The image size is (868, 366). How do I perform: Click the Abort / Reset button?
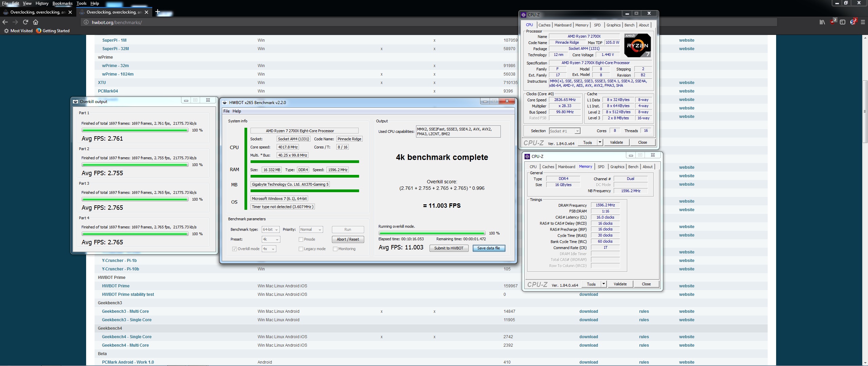click(348, 239)
